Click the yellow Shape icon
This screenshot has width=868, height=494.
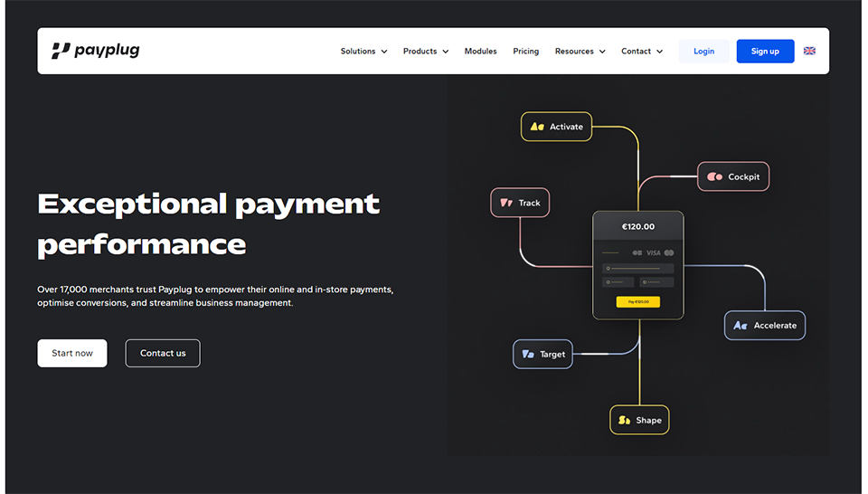coord(624,420)
